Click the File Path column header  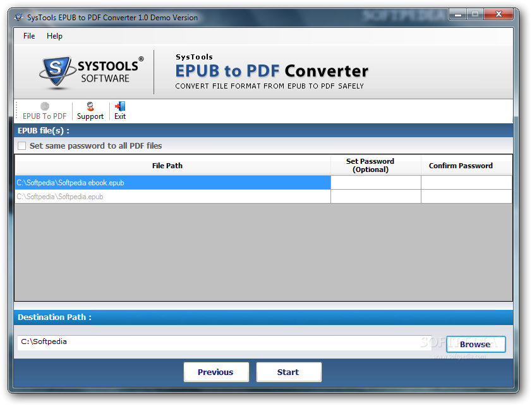tap(172, 165)
